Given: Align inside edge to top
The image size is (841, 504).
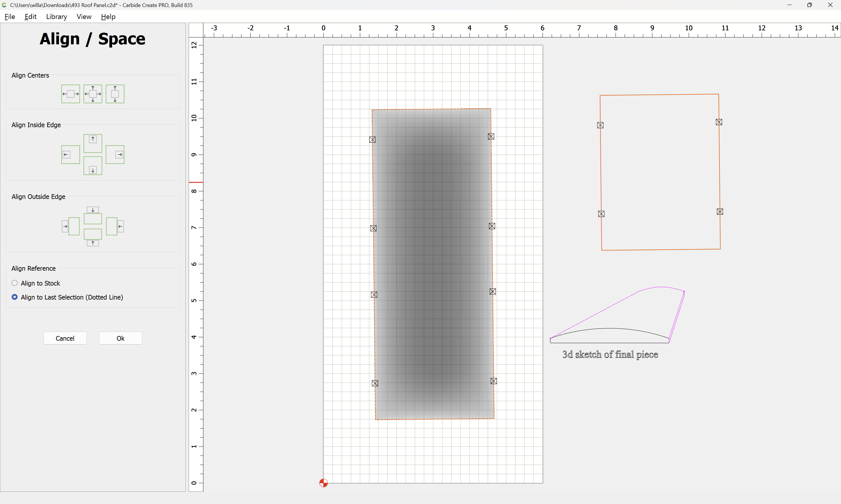Looking at the screenshot, I should pyautogui.click(x=93, y=143).
